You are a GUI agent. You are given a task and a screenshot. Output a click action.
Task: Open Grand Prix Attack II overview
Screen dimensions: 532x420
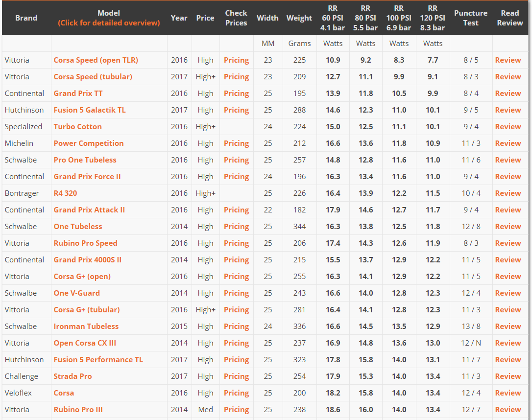(x=89, y=210)
